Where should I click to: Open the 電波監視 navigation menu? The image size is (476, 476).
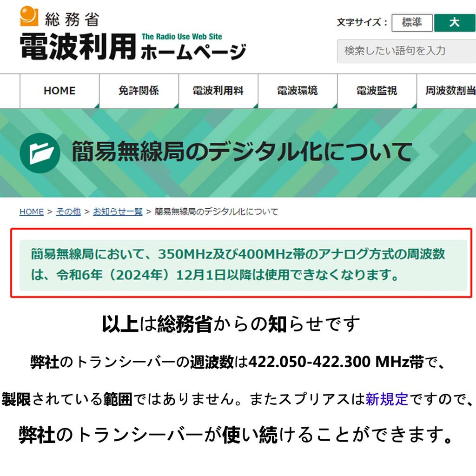tap(377, 91)
